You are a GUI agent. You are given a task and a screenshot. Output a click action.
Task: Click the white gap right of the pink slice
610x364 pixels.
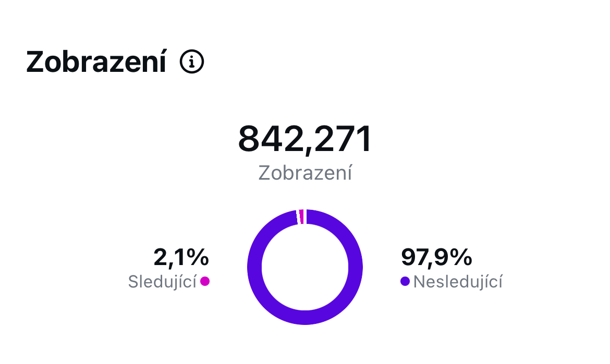tap(305, 216)
